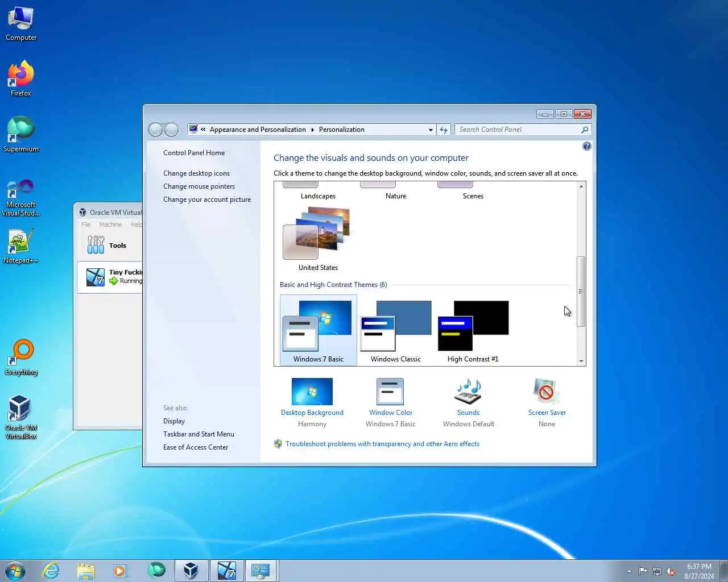The image size is (728, 582).
Task: Launch Notepad++ from the desktop
Action: (x=21, y=246)
